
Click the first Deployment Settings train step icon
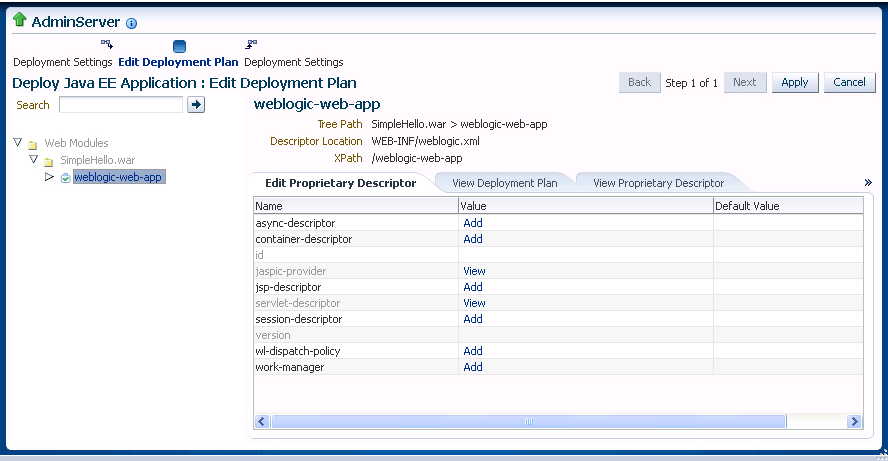(106, 44)
